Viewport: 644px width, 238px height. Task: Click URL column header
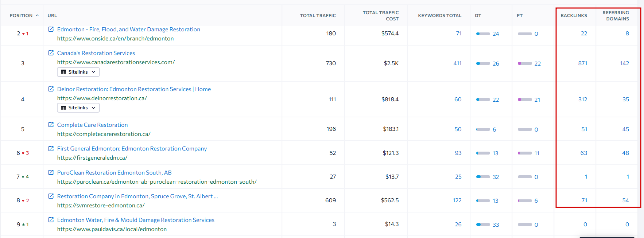pyautogui.click(x=52, y=15)
